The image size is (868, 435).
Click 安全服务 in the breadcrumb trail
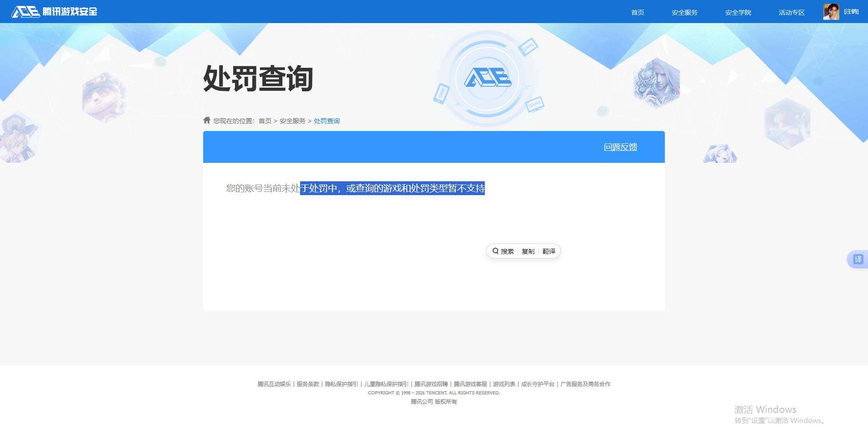[x=292, y=120]
